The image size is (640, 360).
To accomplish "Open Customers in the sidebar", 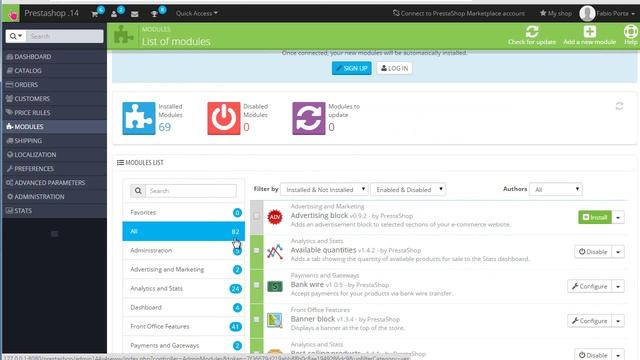I will tap(54, 99).
